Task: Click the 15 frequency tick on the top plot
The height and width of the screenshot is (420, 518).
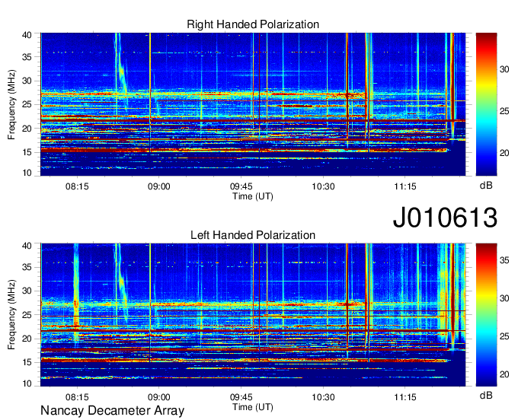Action: pyautogui.click(x=27, y=152)
